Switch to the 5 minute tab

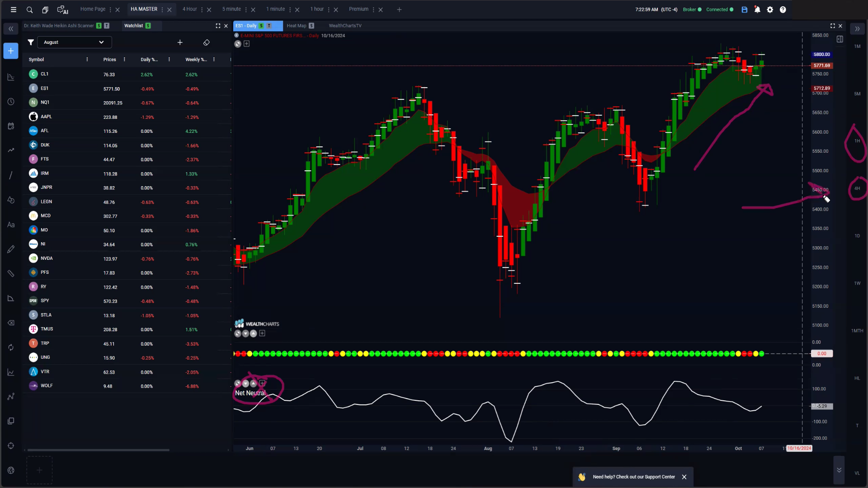pos(231,9)
